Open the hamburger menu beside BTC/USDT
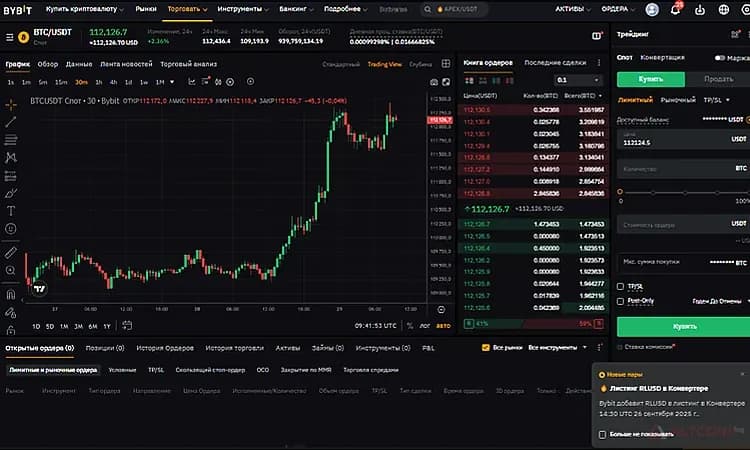The image size is (750, 450). pyautogui.click(x=9, y=37)
